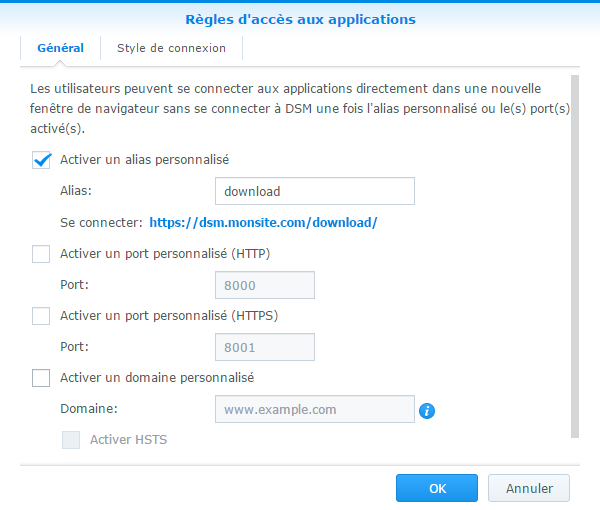
Task: Click the Activer HSTS label text
Action: pos(129,440)
